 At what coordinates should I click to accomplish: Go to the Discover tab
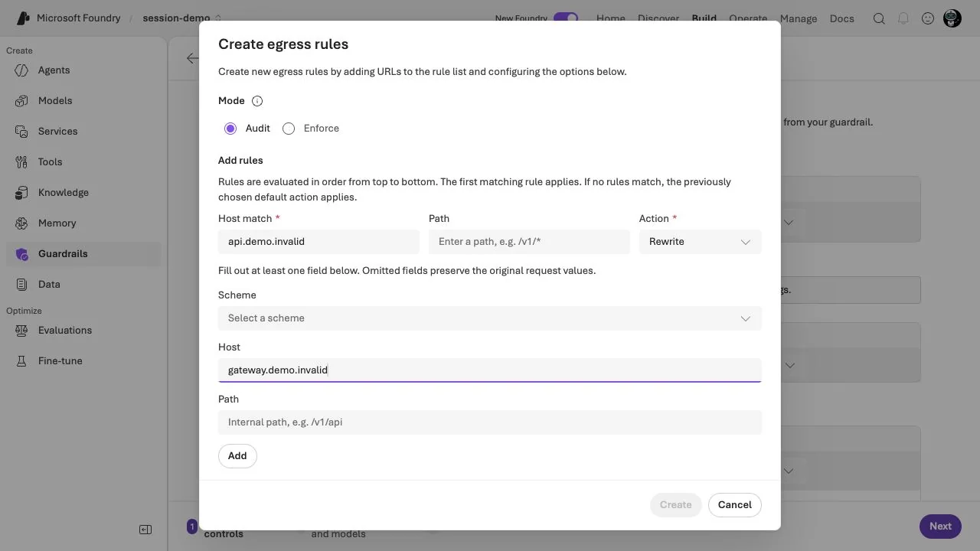coord(658,18)
